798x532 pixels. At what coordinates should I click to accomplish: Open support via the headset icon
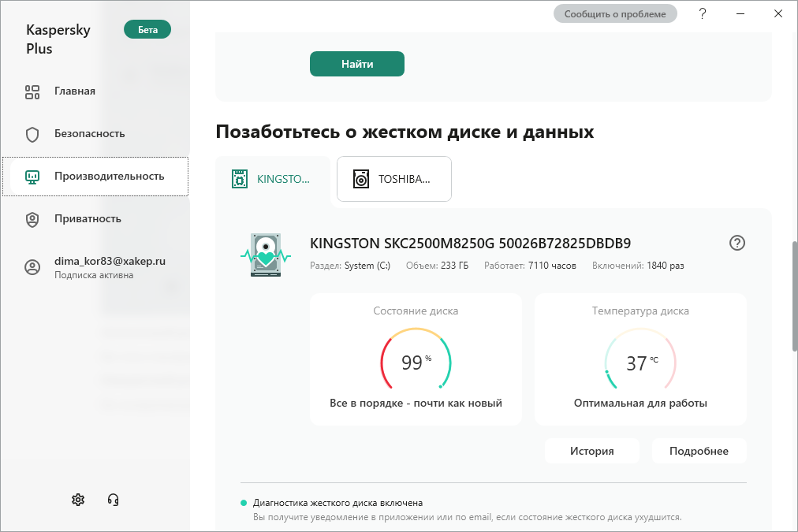[113, 500]
